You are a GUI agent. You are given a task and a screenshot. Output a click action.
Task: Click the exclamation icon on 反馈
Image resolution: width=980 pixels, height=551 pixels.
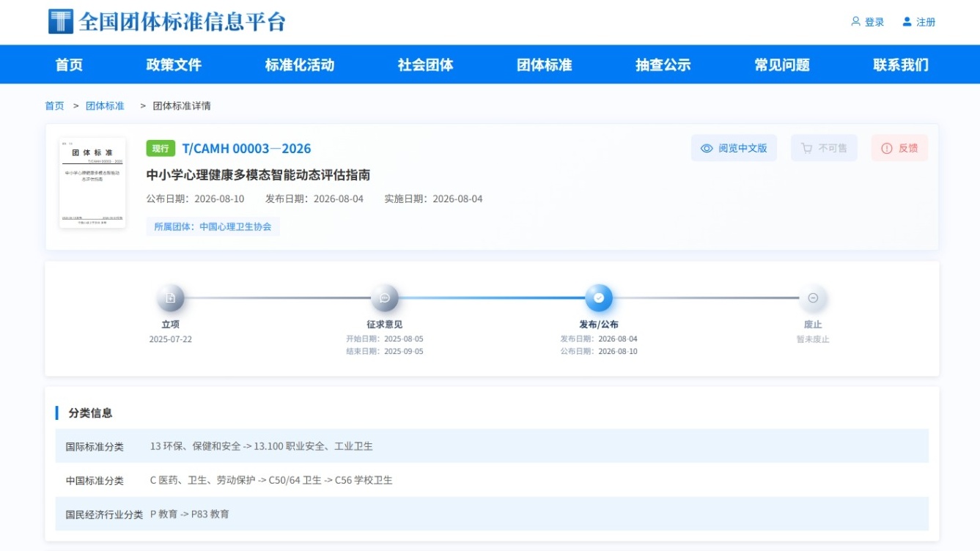tap(887, 148)
